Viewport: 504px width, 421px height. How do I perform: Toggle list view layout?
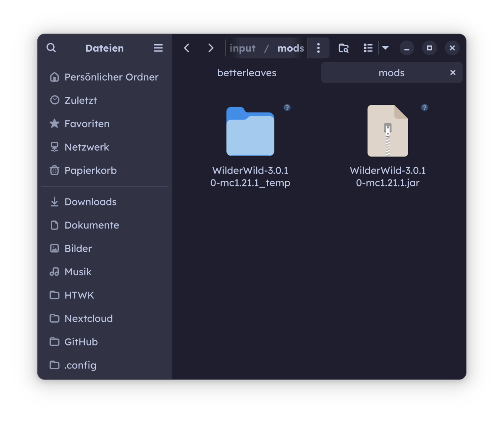coord(368,48)
